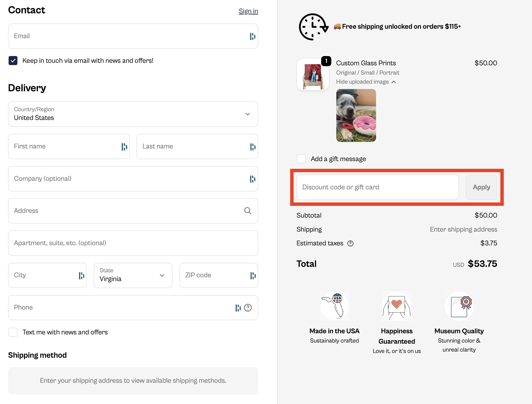Click the search icon in Address field
The height and width of the screenshot is (404, 532).
click(247, 211)
